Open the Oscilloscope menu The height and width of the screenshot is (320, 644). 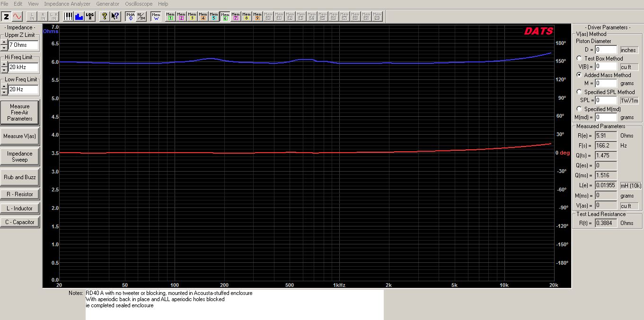(139, 4)
